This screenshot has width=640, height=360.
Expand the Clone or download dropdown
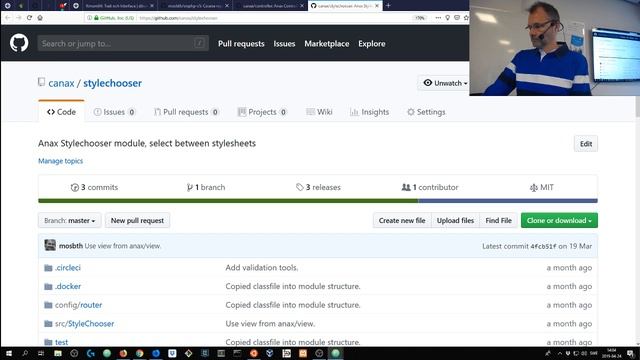559,220
